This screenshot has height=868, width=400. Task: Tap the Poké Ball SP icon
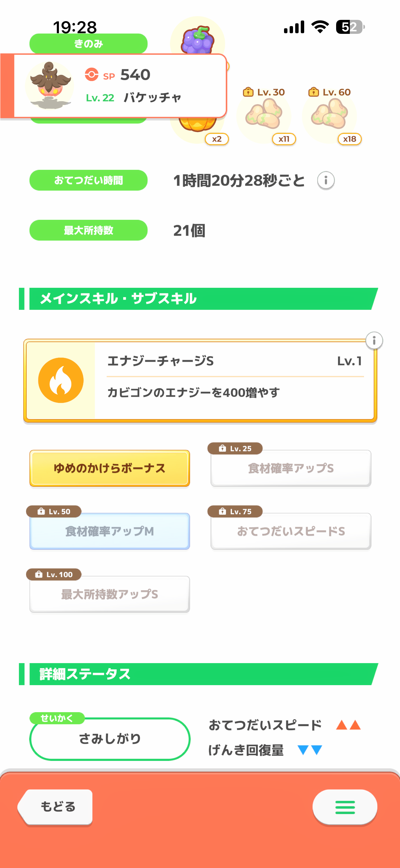[91, 75]
